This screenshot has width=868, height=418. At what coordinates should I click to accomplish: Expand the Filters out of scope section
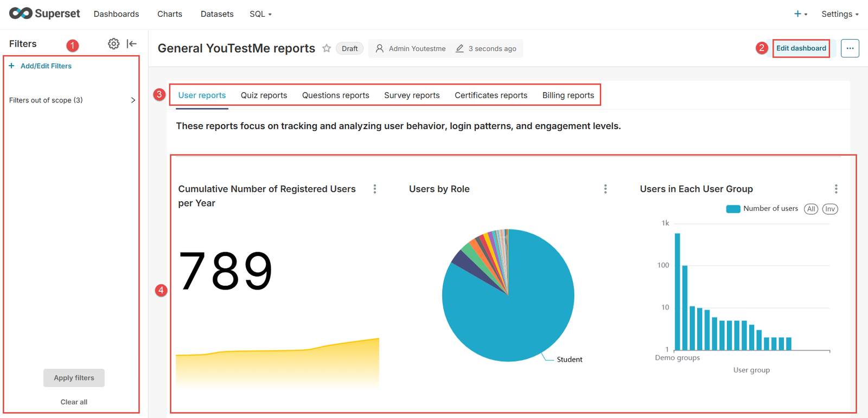133,100
